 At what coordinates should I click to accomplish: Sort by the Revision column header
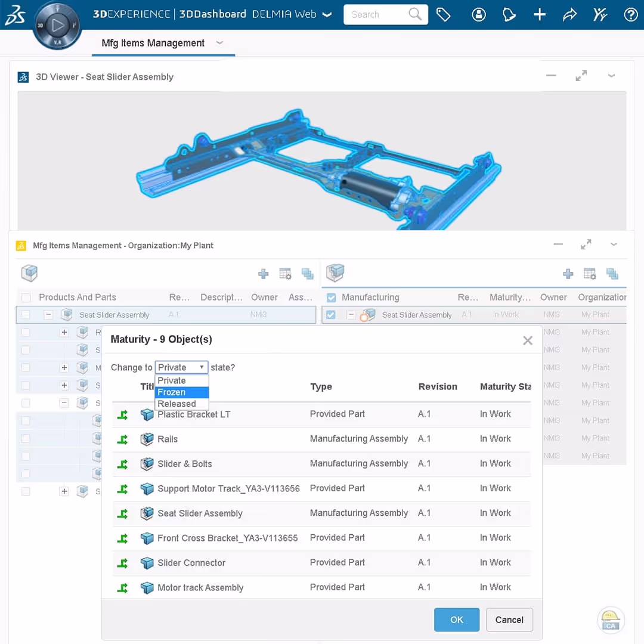[438, 386]
